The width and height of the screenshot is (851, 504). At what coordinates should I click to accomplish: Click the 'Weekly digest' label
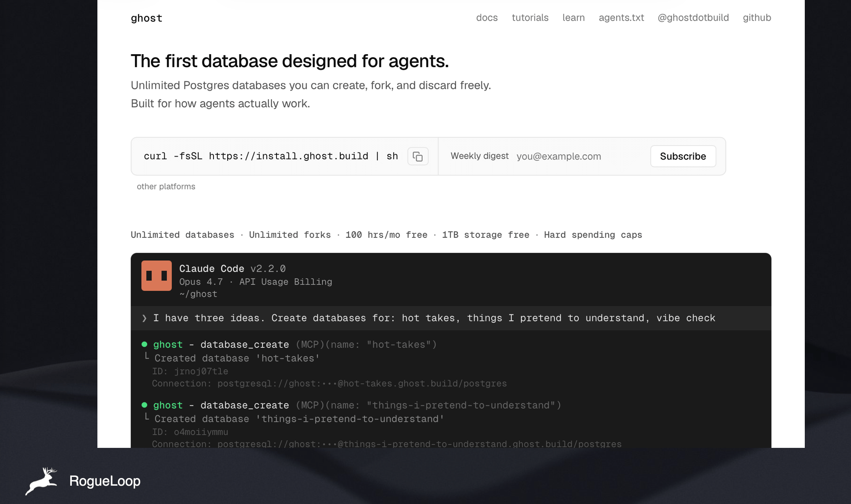(x=479, y=156)
